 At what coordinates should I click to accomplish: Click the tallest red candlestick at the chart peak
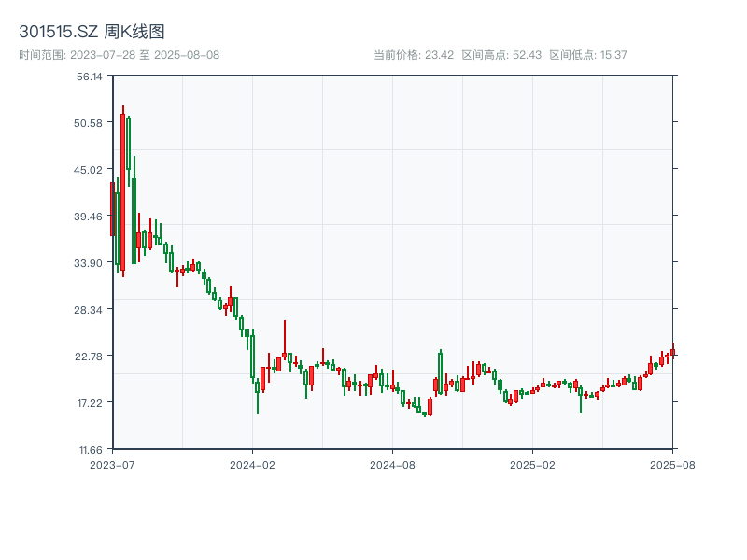tap(122, 191)
